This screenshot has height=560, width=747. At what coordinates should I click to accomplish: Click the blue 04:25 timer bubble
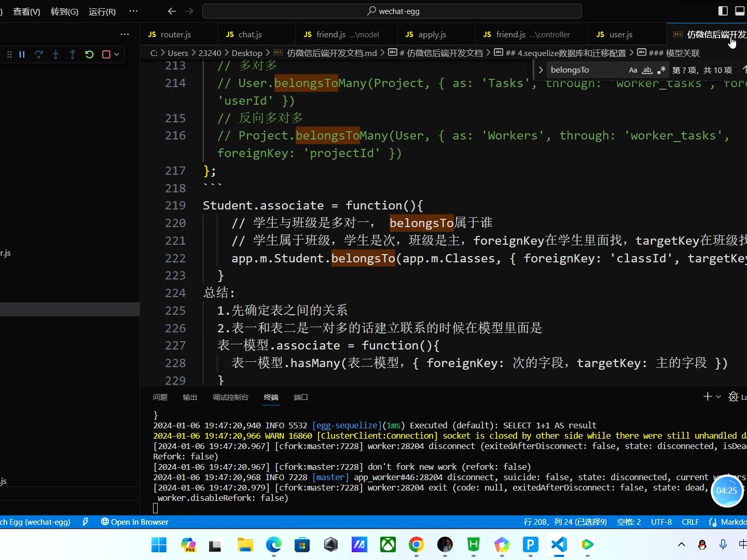coord(727,491)
